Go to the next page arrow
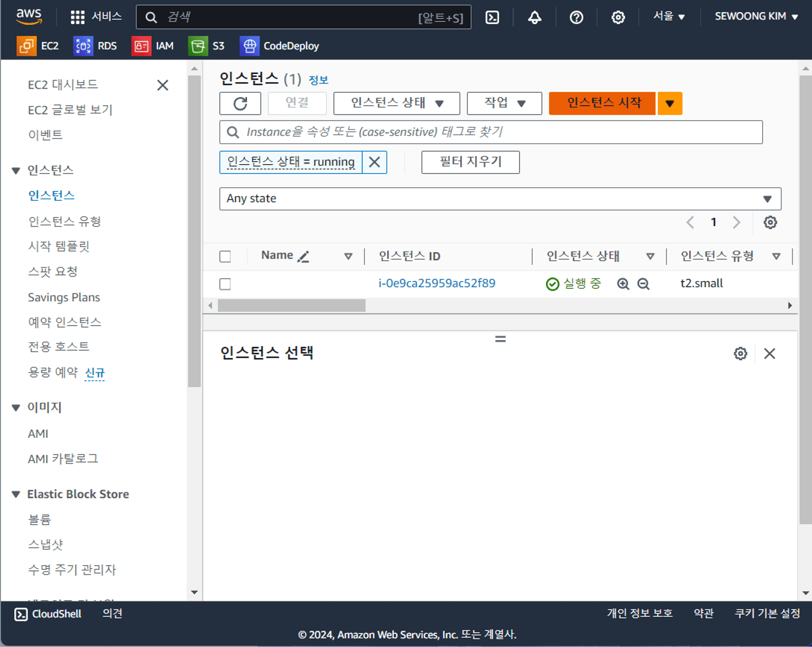 [x=736, y=222]
